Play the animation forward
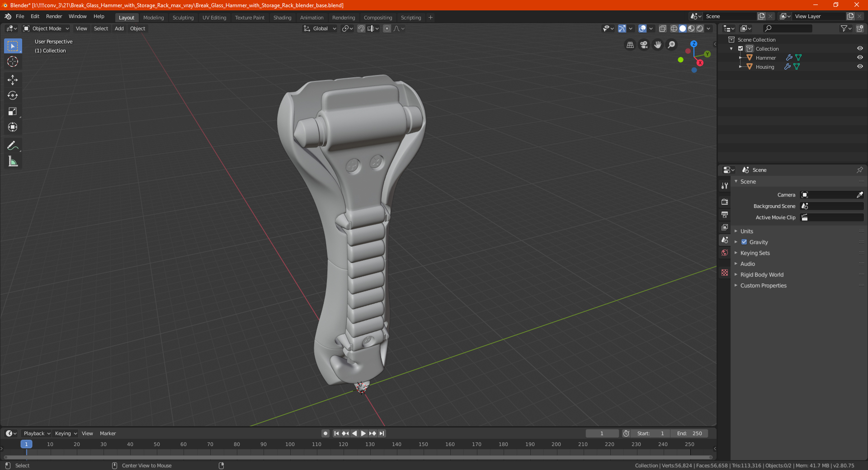Image resolution: width=868 pixels, height=470 pixels. [x=363, y=433]
